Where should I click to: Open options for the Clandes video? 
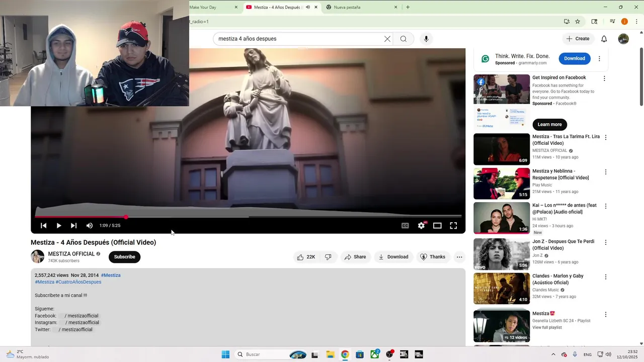[x=606, y=277]
